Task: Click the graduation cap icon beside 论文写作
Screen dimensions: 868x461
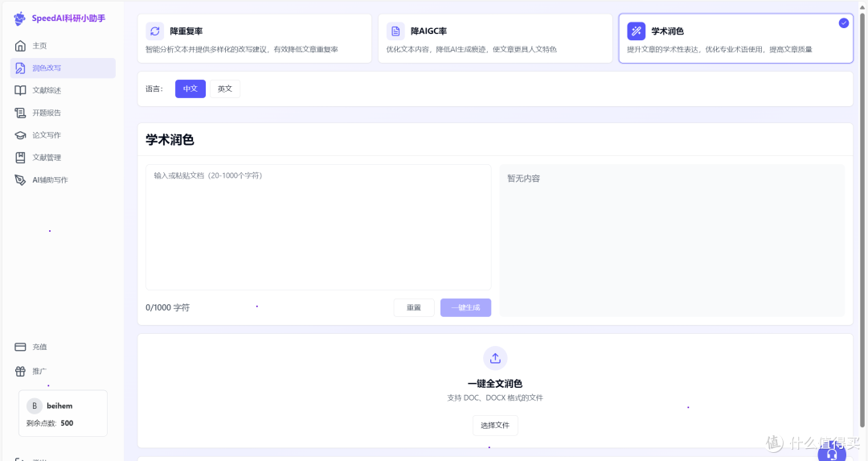Action: [20, 135]
